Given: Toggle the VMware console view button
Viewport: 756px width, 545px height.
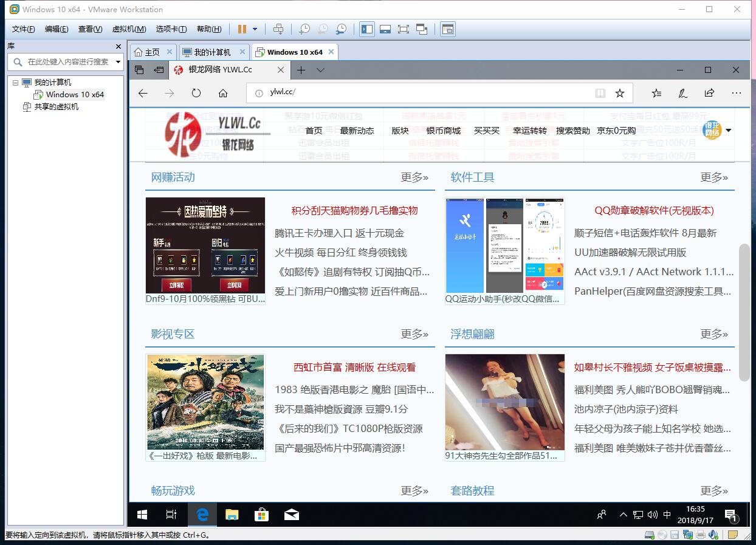Looking at the screenshot, I should 448,29.
